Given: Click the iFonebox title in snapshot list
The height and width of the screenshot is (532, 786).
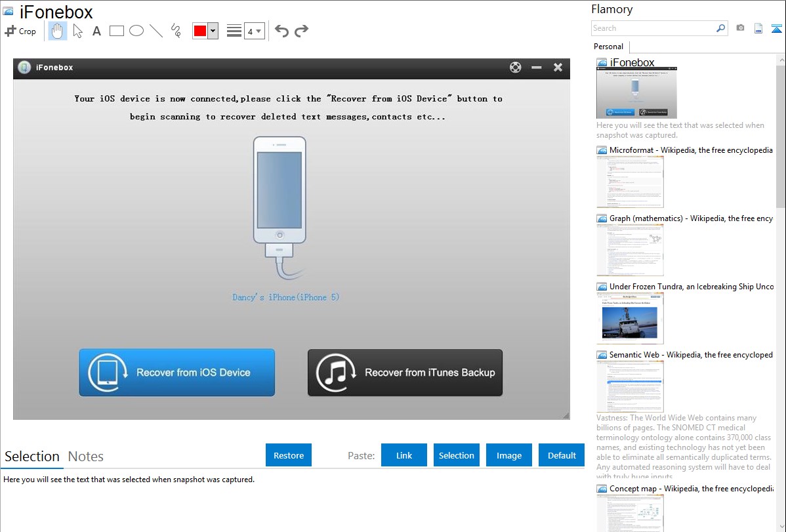Looking at the screenshot, I should tap(632, 62).
